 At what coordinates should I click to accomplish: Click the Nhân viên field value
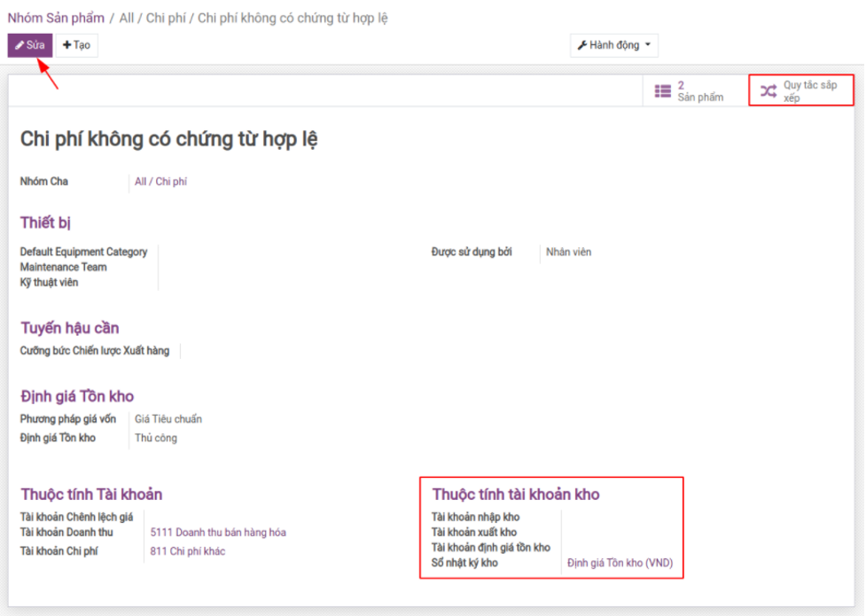tap(568, 252)
